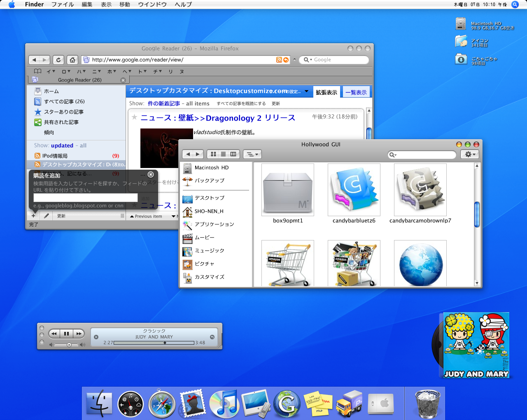The image size is (527, 420).
Task: Close the 購読を追加 popup
Action: [x=151, y=175]
